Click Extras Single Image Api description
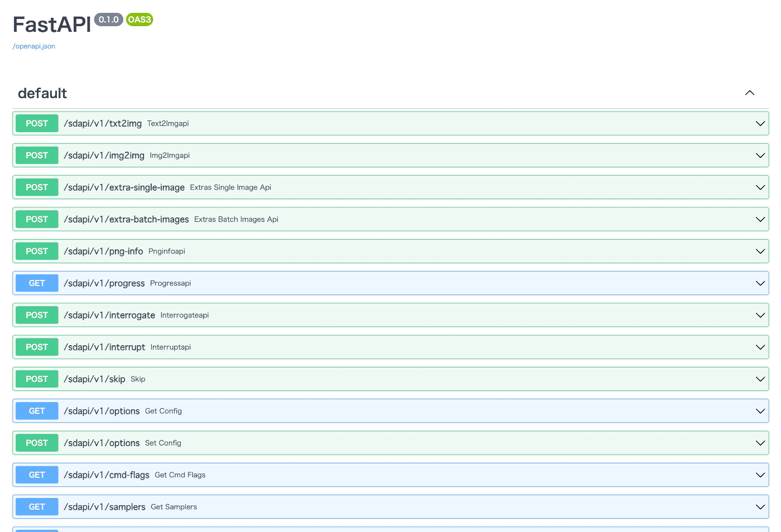The width and height of the screenshot is (781, 532). pos(230,187)
